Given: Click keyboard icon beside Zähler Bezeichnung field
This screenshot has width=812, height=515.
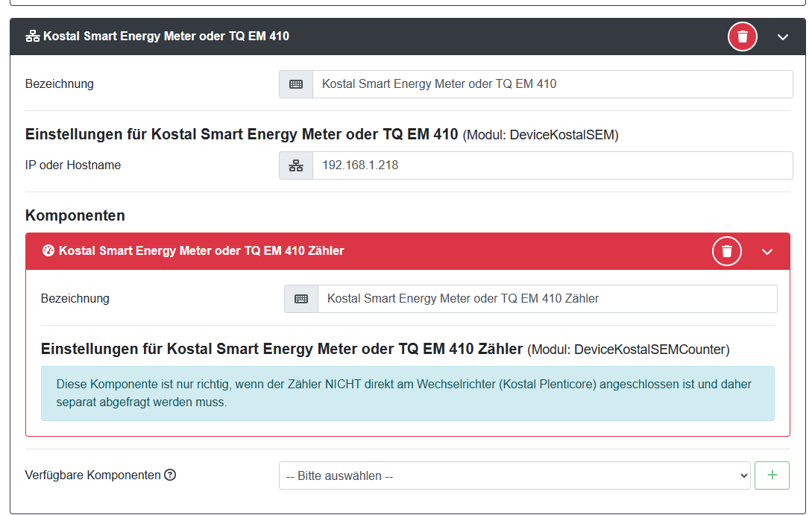Looking at the screenshot, I should [301, 299].
